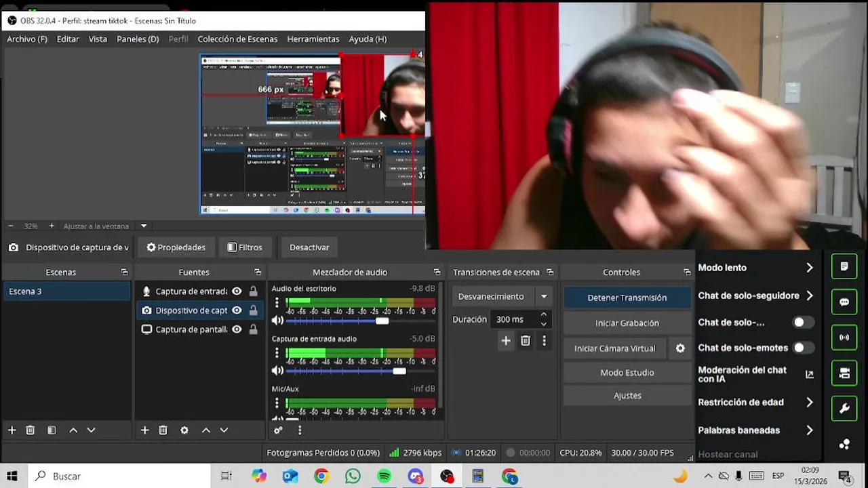
Task: Delete selected source trash icon
Action: click(163, 430)
